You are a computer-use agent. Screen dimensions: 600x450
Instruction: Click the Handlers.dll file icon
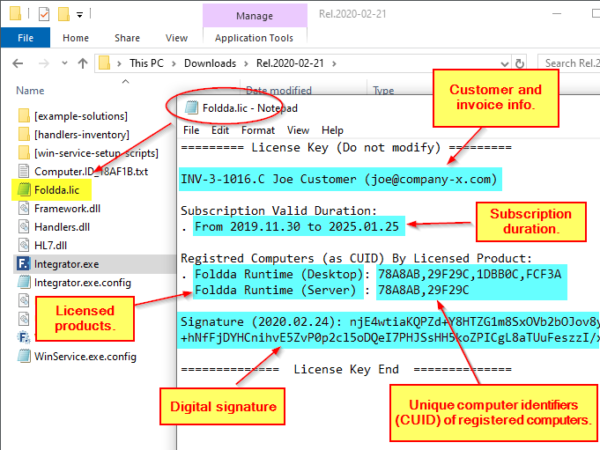tap(23, 226)
